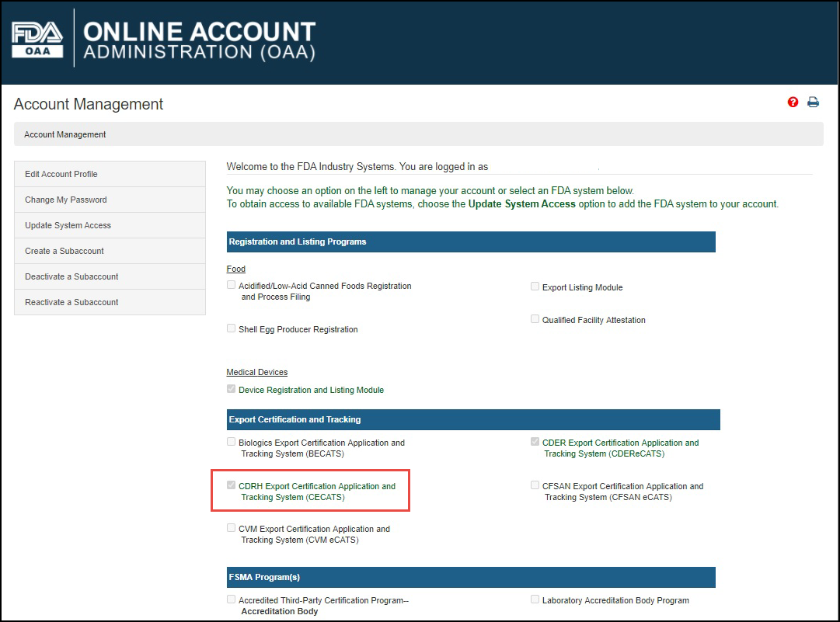The image size is (840, 622).
Task: Open the Medical Devices link
Action: [x=256, y=372]
